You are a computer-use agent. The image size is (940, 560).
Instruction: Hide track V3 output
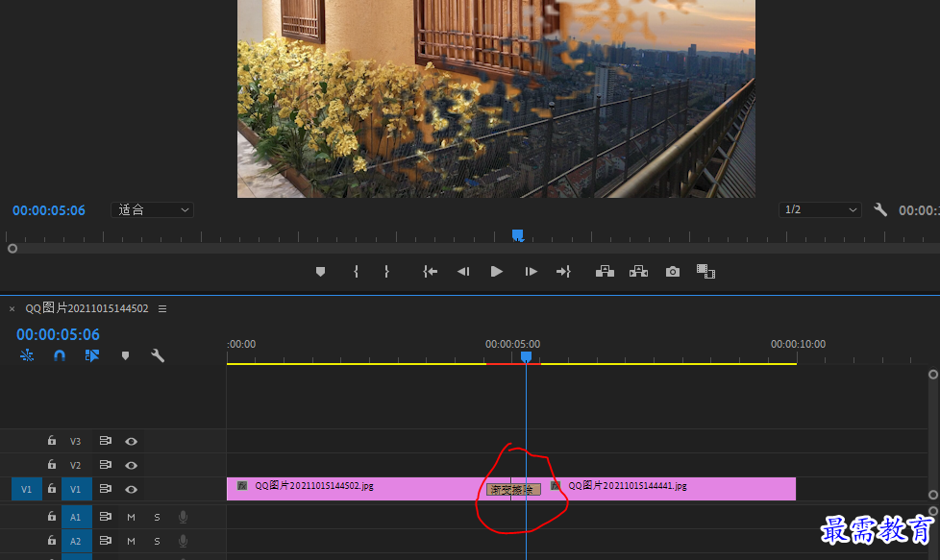pyautogui.click(x=132, y=442)
